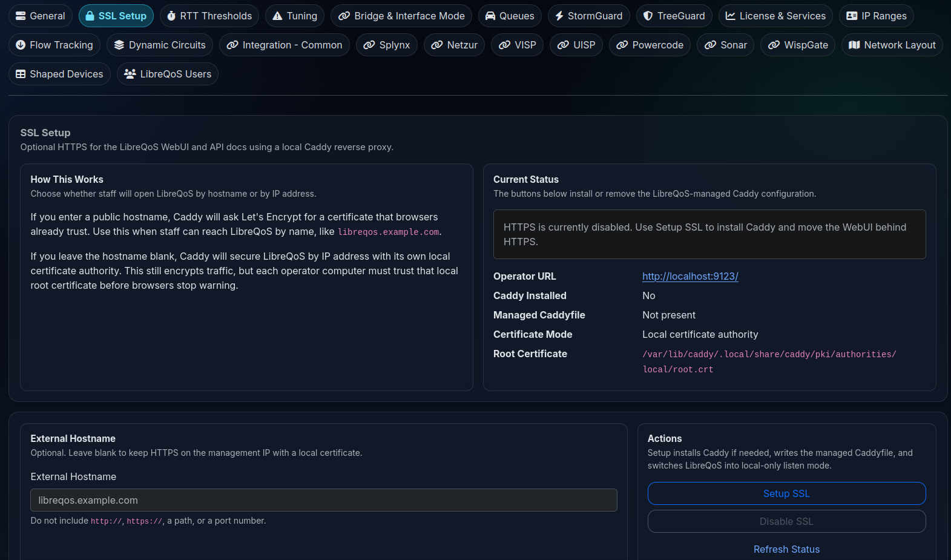The image size is (951, 560).
Task: Click the Refresh Status link
Action: point(786,549)
